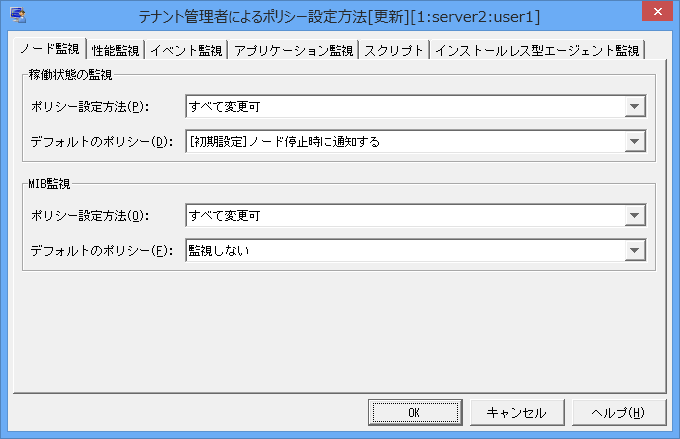680x439 pixels.
Task: Click the application icon in the title bar
Action: tap(18, 15)
